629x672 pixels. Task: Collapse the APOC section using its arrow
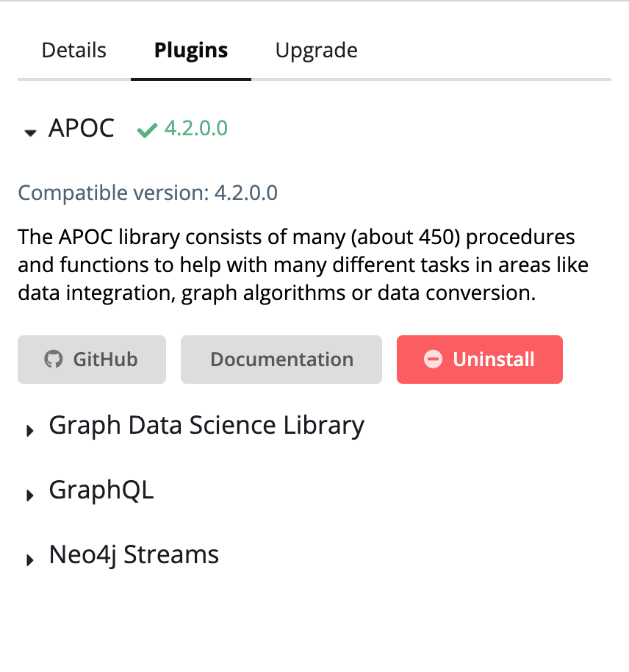(x=30, y=133)
